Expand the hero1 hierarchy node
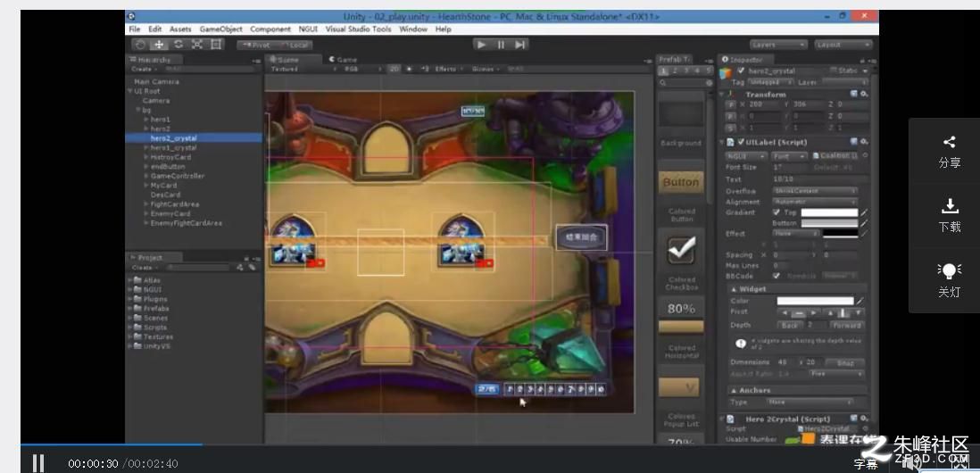 point(146,120)
